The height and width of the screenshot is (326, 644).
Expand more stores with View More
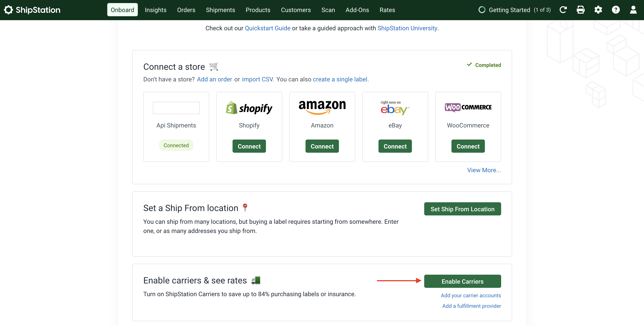[x=484, y=170]
